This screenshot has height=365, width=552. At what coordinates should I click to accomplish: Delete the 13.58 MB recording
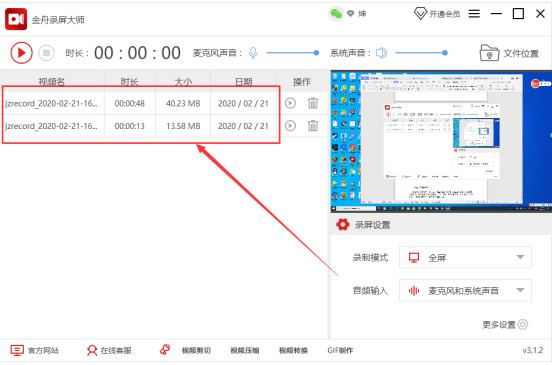point(313,126)
